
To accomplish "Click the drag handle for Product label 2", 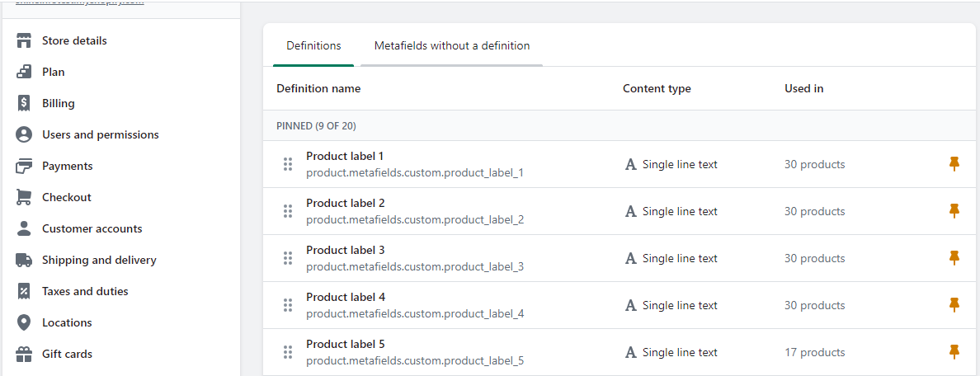I will pyautogui.click(x=288, y=211).
